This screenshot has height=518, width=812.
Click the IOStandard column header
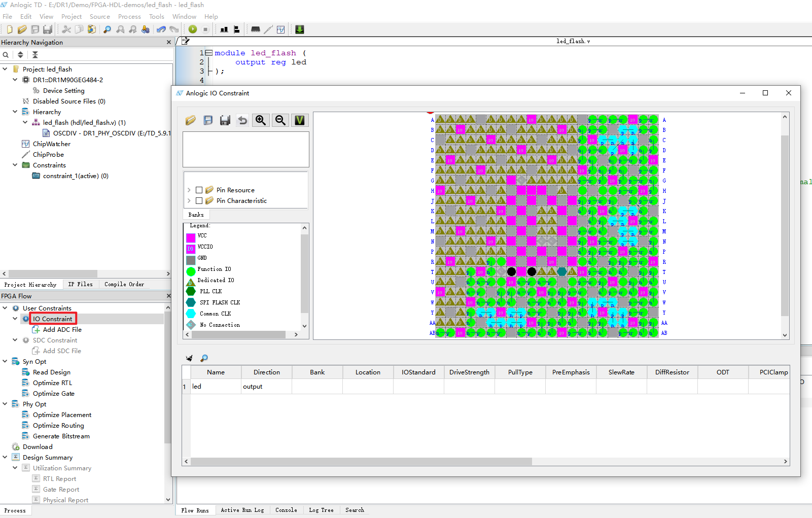click(x=418, y=372)
